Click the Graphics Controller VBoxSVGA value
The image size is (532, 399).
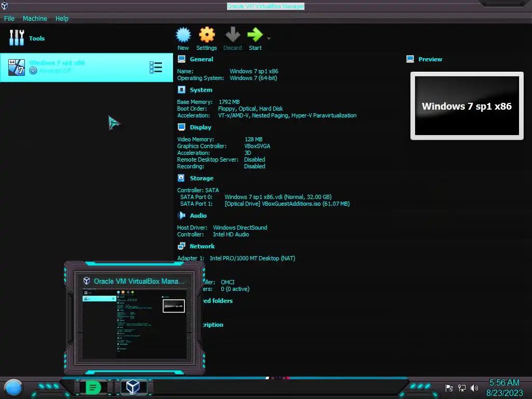click(257, 146)
